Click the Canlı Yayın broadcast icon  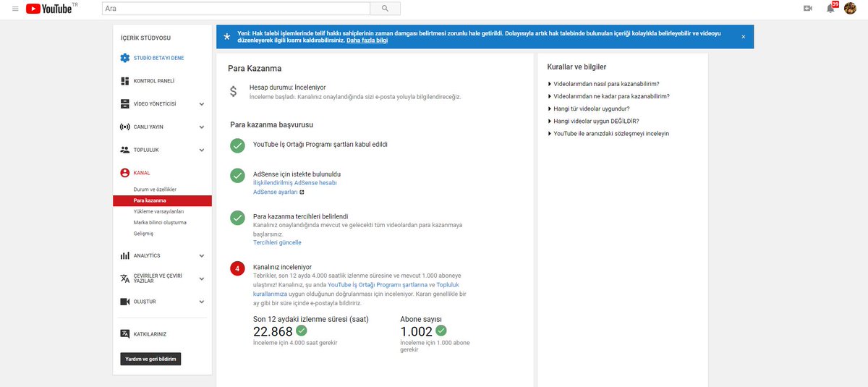[124, 127]
